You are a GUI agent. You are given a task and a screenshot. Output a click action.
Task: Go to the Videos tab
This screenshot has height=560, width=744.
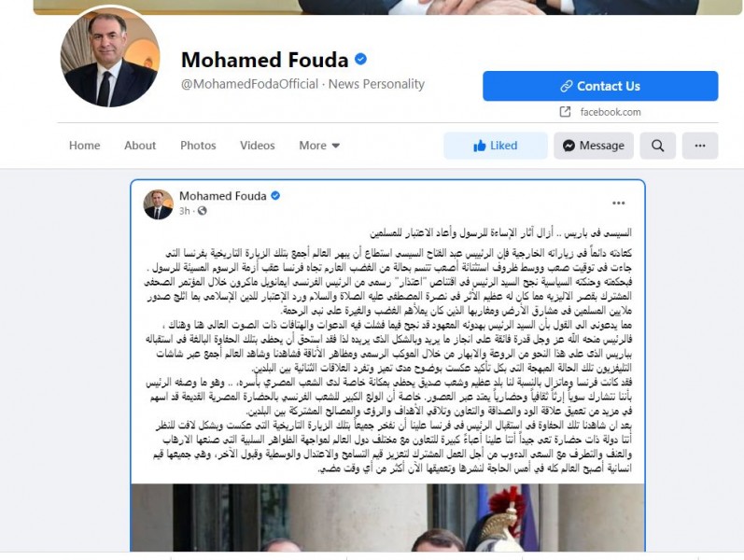[257, 146]
